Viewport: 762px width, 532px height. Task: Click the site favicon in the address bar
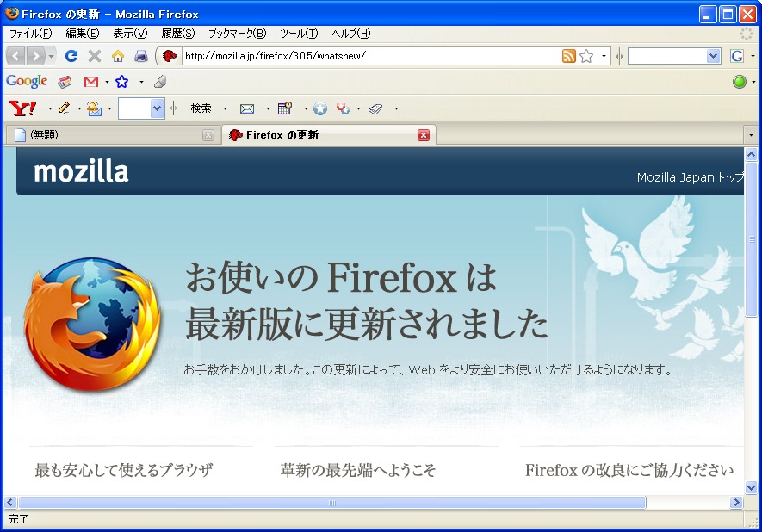[169, 56]
